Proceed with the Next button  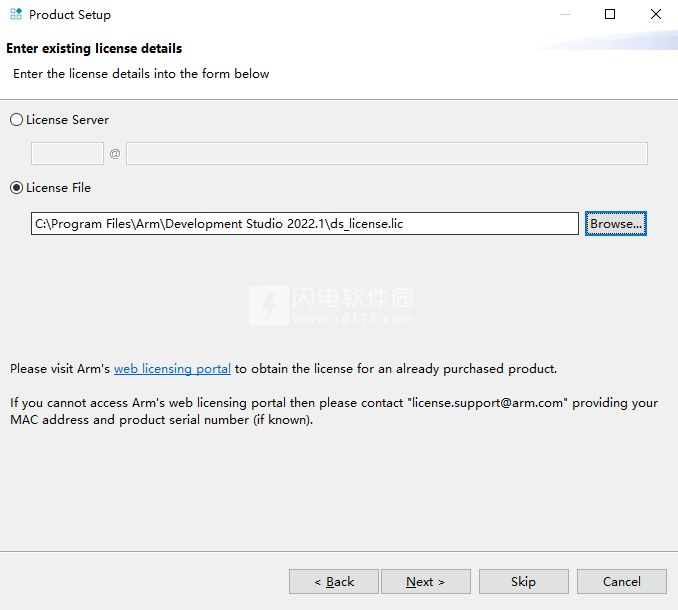tap(426, 581)
